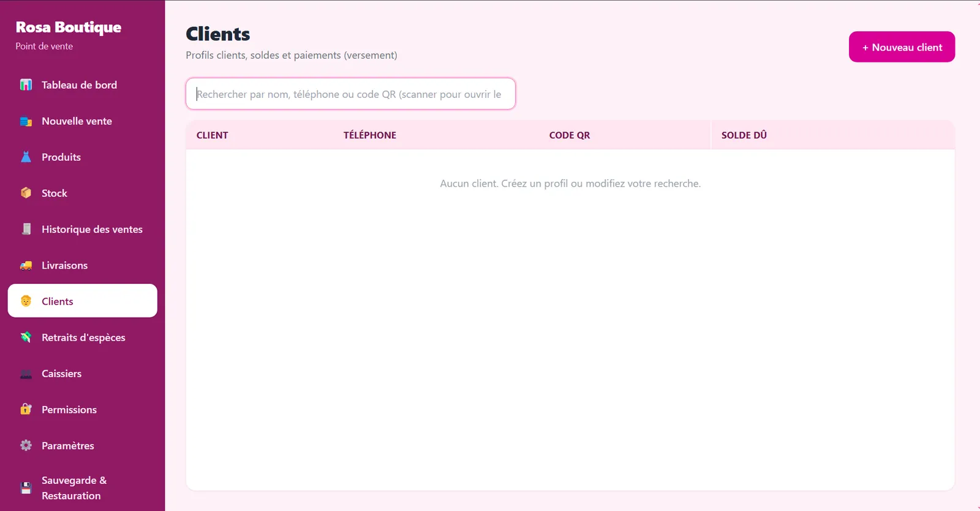Click the Stock box icon
Viewport: 980px width, 511px height.
26,193
